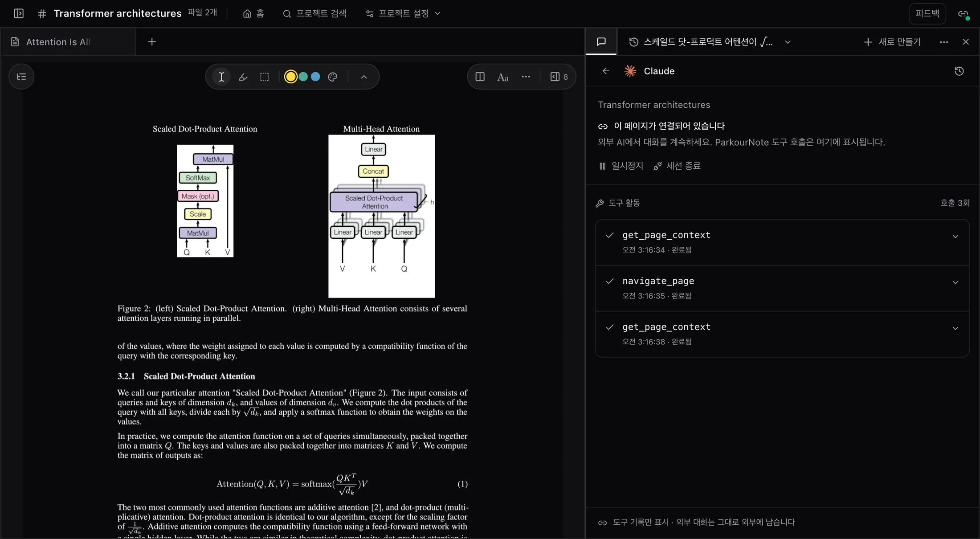Screen dimensions: 980x539
Task: Toggle the annotations panel showing 8
Action: click(x=559, y=77)
